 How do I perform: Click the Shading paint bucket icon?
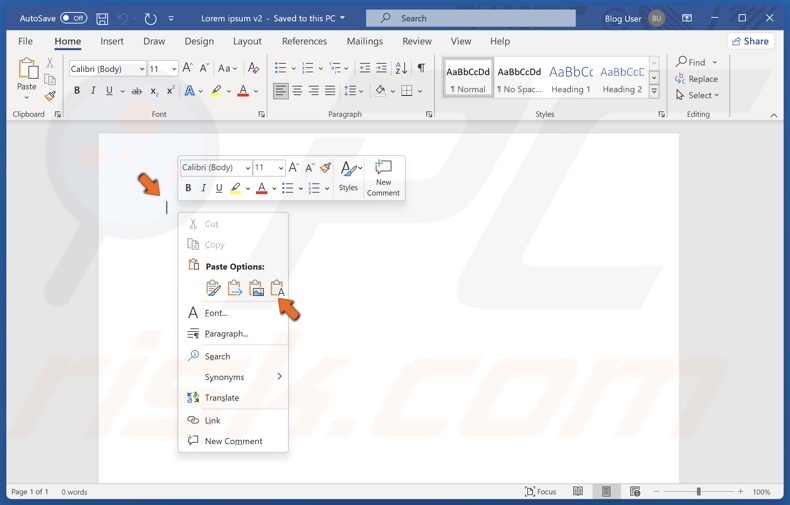click(x=380, y=91)
